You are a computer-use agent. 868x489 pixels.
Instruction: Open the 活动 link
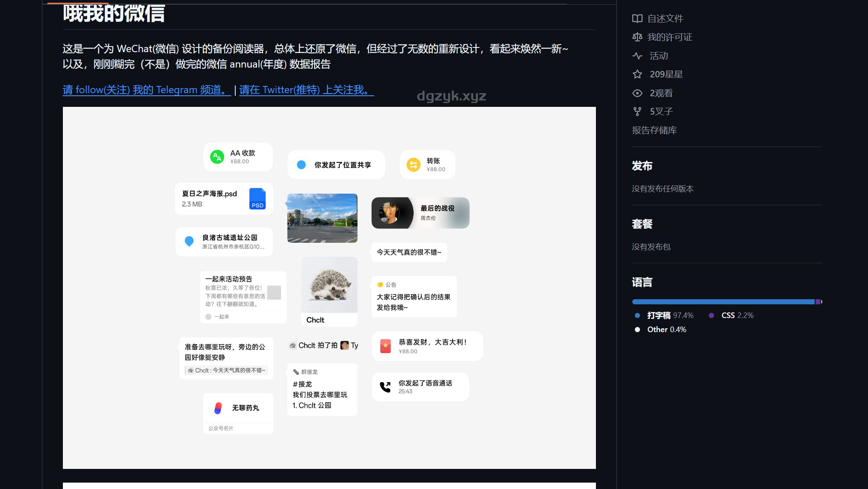659,56
